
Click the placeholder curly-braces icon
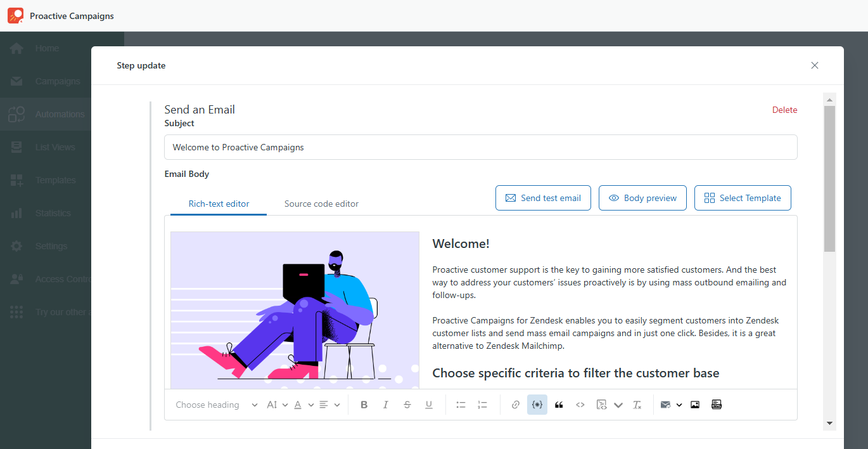tap(537, 405)
